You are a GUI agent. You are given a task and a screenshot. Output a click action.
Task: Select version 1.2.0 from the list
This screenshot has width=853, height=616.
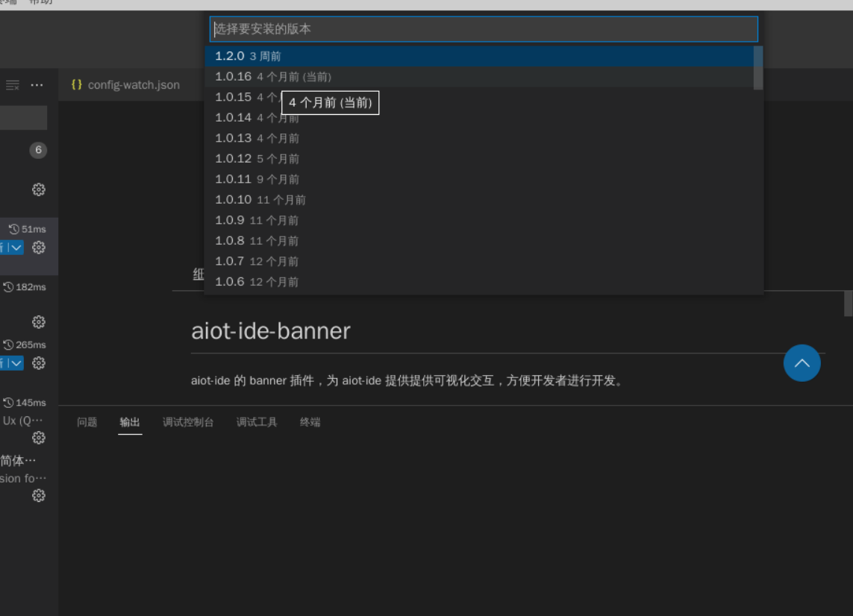(x=479, y=56)
